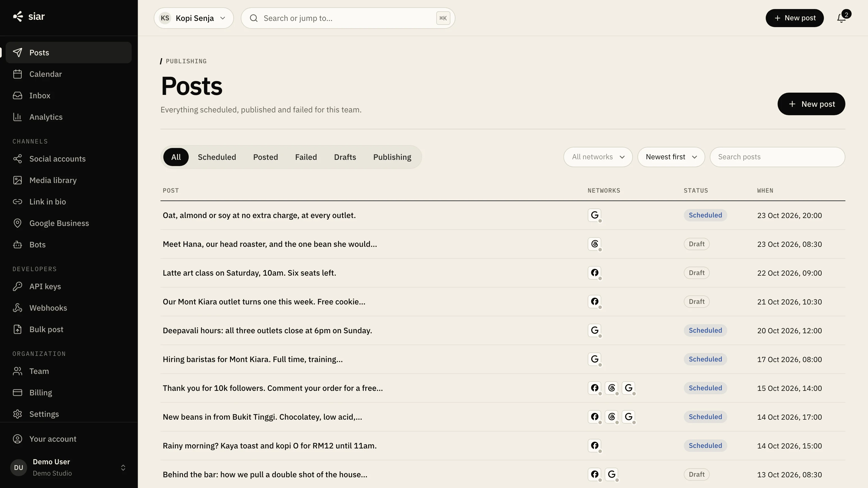The width and height of the screenshot is (868, 488).
Task: Open the Calendar sidebar item
Action: pyautogui.click(x=68, y=74)
